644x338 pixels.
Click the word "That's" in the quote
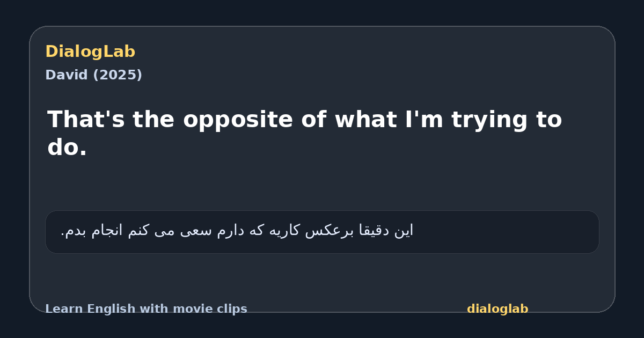pos(86,119)
